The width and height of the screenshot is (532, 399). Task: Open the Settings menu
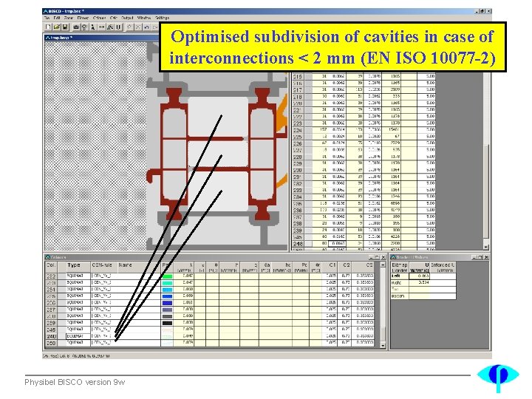click(162, 18)
